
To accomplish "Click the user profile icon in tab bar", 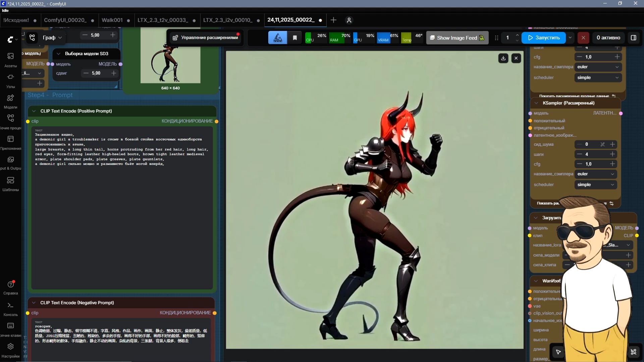I will click(x=349, y=20).
